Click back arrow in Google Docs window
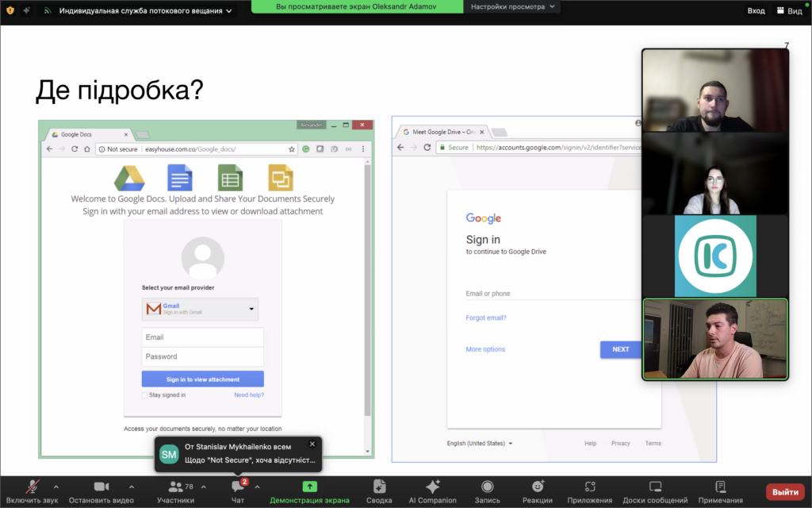 point(50,148)
